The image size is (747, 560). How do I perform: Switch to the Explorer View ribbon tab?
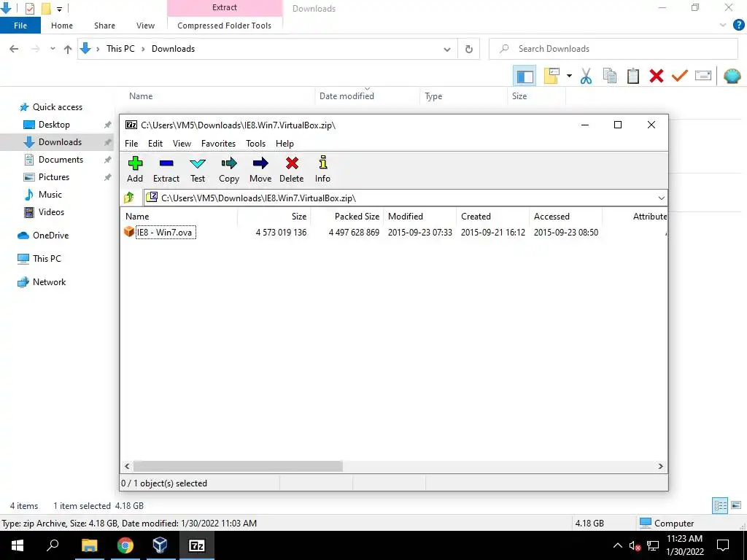(x=145, y=26)
